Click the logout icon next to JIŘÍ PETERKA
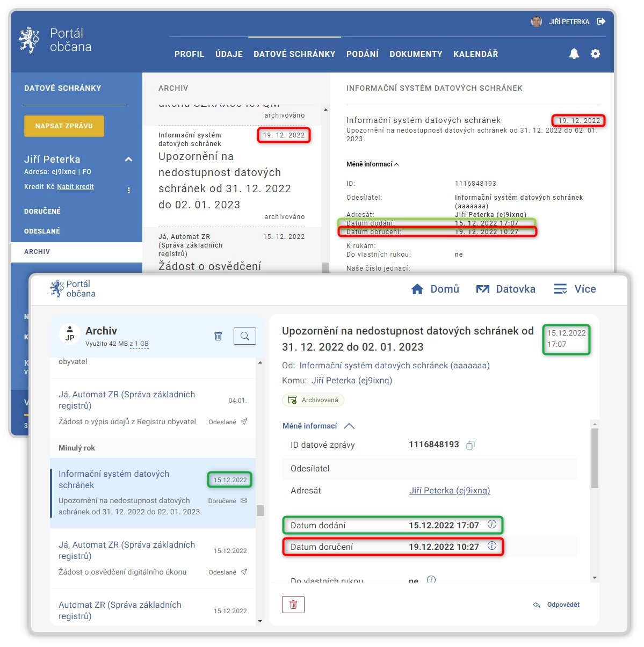The height and width of the screenshot is (647, 644). [601, 21]
